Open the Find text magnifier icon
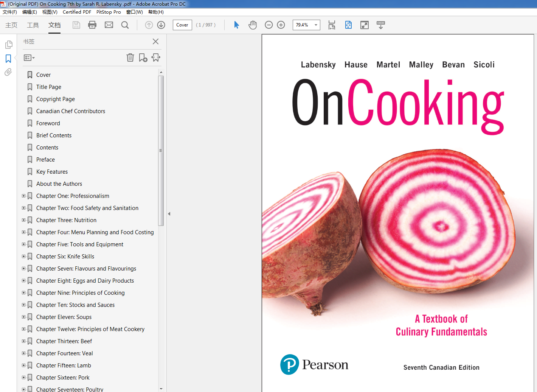The width and height of the screenshot is (537, 392). [125, 25]
